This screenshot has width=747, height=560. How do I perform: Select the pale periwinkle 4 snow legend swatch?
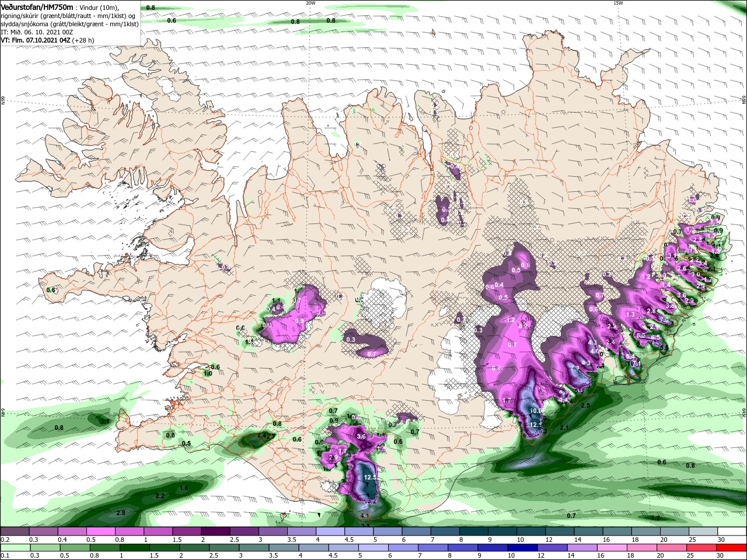pyautogui.click(x=330, y=532)
